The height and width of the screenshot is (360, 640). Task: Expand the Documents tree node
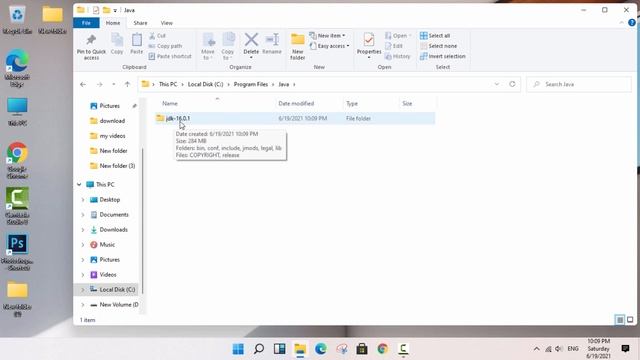[x=83, y=215]
